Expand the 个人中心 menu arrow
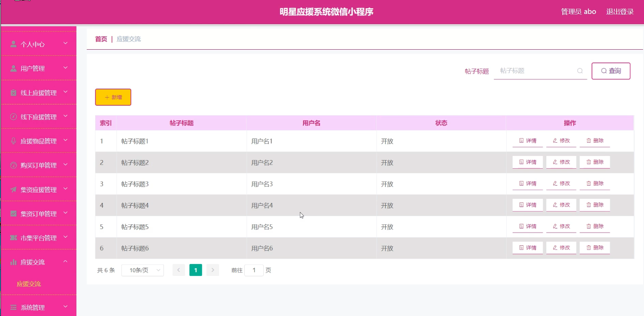The image size is (644, 316). click(x=65, y=43)
